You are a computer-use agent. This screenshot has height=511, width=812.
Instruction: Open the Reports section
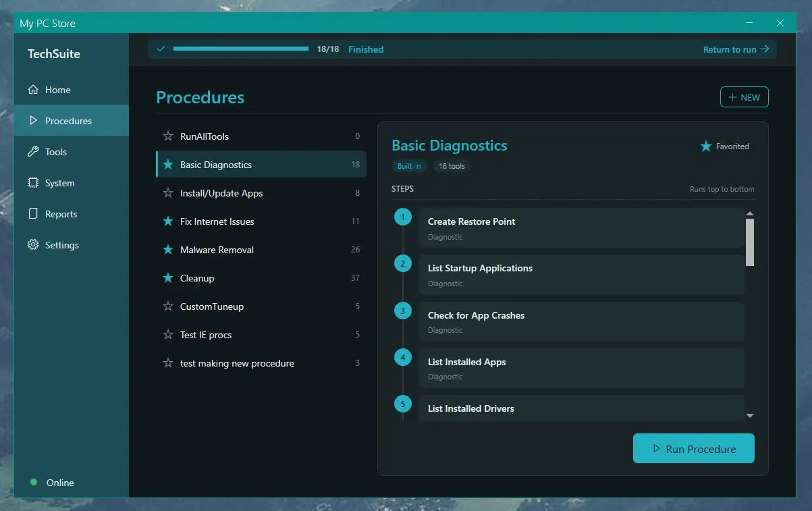click(72, 214)
